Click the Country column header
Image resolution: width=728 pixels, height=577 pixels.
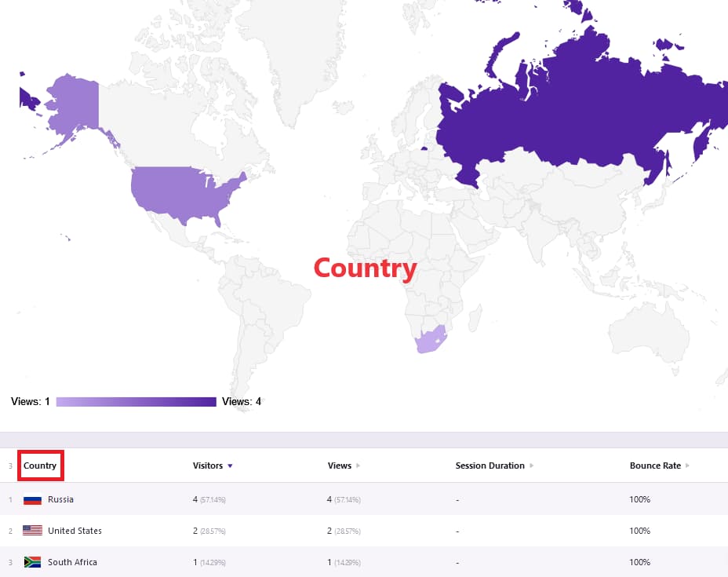(x=40, y=466)
